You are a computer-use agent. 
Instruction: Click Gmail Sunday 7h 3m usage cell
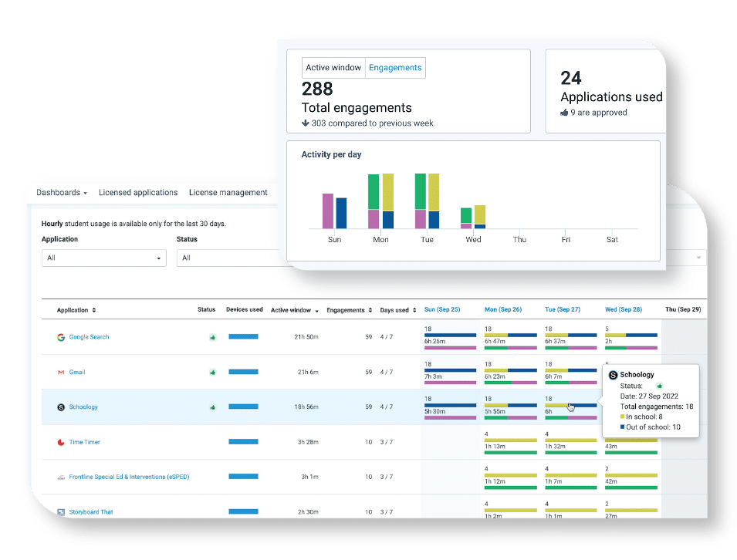pos(450,373)
